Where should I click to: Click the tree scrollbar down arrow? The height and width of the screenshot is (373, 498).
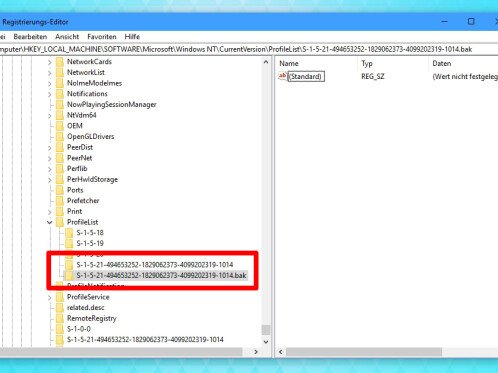click(x=266, y=342)
